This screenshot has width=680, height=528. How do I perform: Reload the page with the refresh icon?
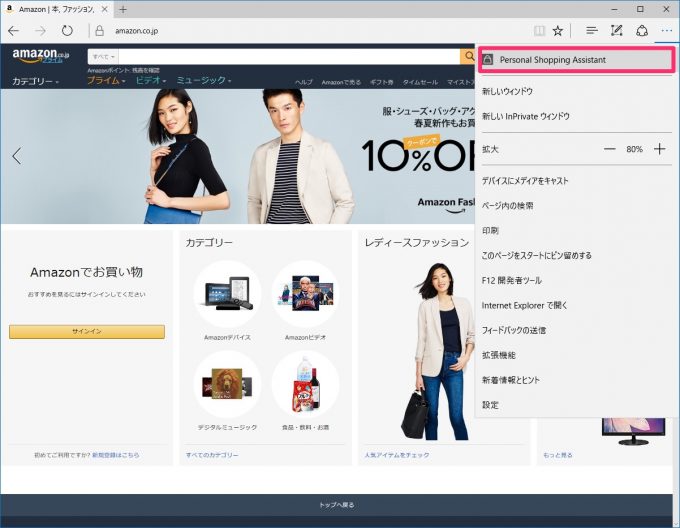67,31
